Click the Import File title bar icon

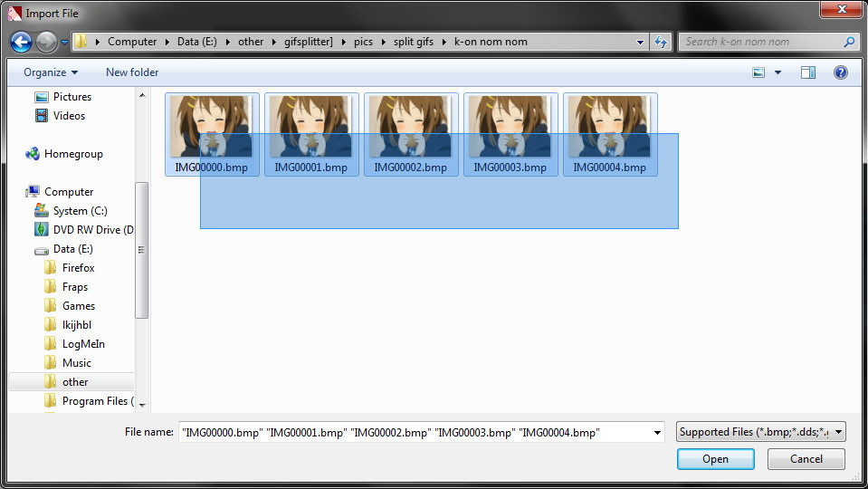pyautogui.click(x=15, y=14)
